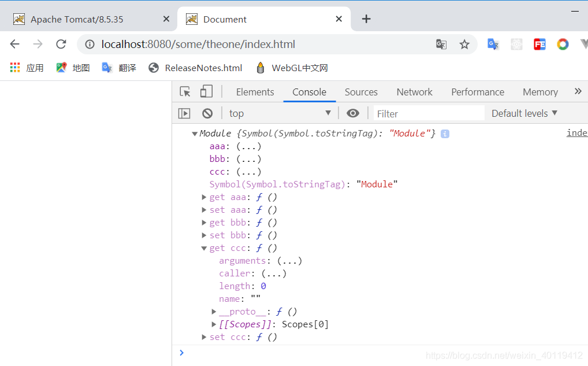Switch to the Memory tab
The width and height of the screenshot is (588, 366).
(541, 92)
